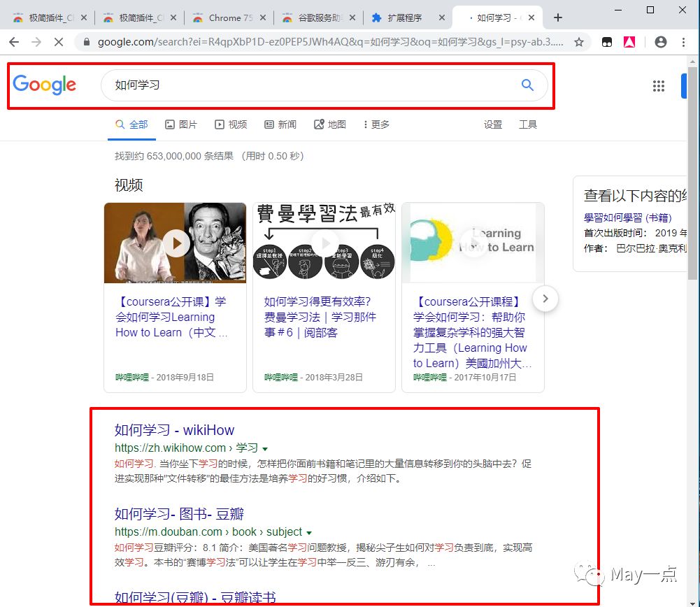The height and width of the screenshot is (607, 700).
Task: Expand wikihow result URL dropdown arrow
Action: pos(265,448)
